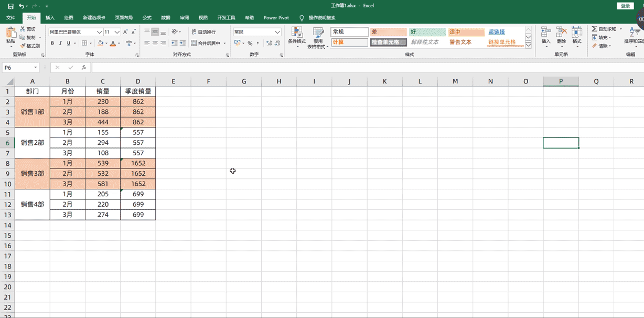The image size is (644, 318).
Task: Open the number format dropdown 常规
Action: pyautogui.click(x=277, y=32)
